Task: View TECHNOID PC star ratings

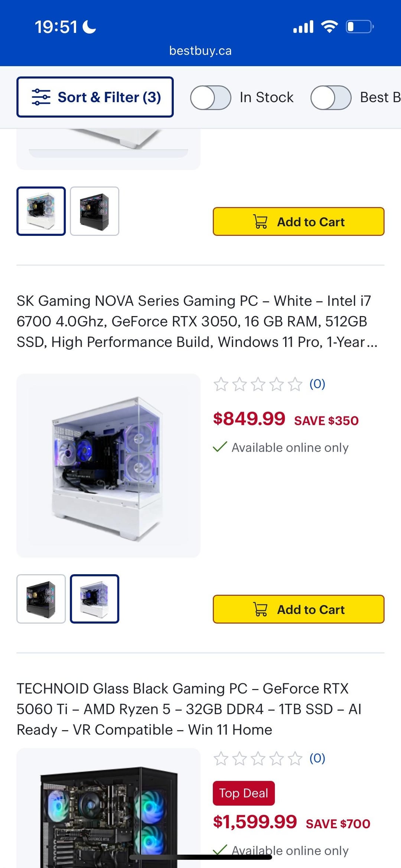Action: [x=258, y=758]
